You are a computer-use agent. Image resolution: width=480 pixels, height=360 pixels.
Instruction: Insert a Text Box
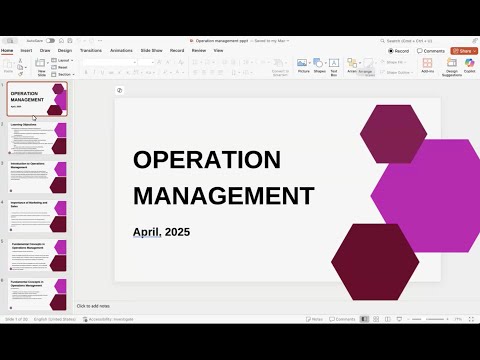(x=334, y=67)
